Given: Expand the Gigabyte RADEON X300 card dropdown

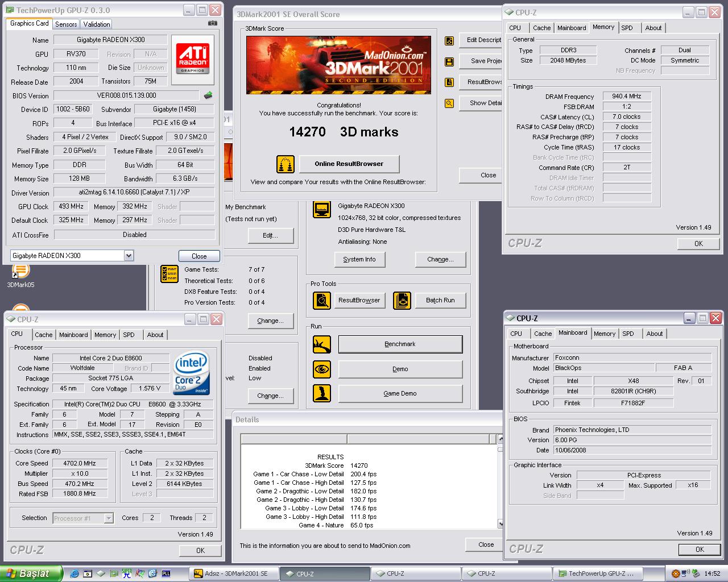Looking at the screenshot, I should tap(129, 256).
